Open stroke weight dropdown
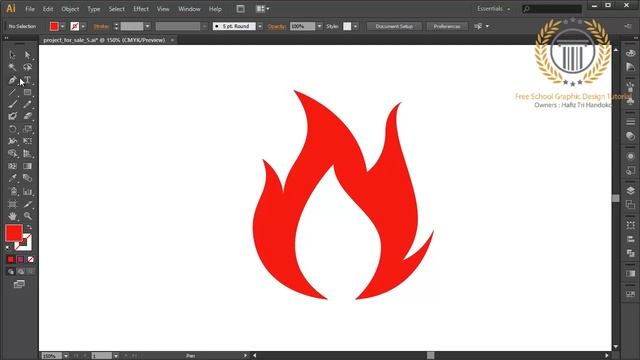The height and width of the screenshot is (360, 640). pyautogui.click(x=147, y=26)
